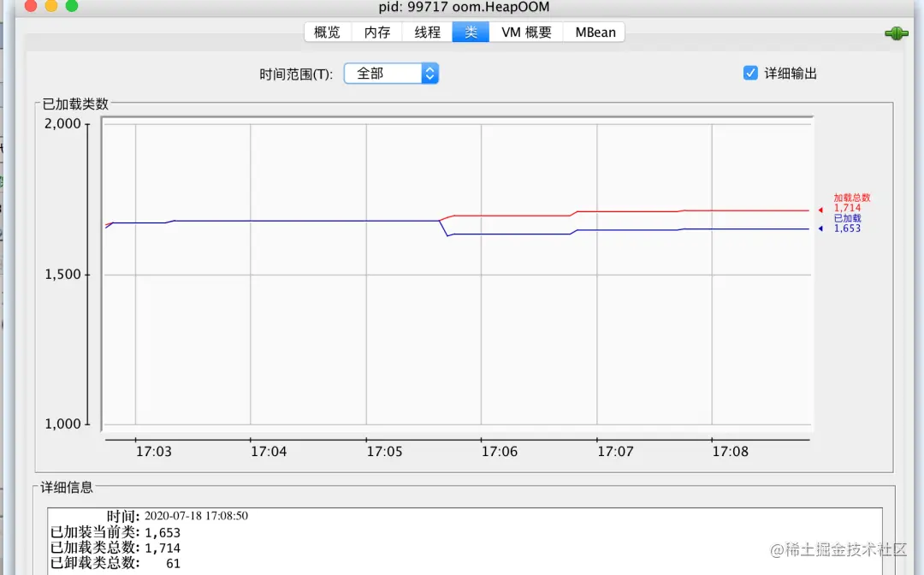
Task: Switch to the MBean tab
Action: click(595, 32)
